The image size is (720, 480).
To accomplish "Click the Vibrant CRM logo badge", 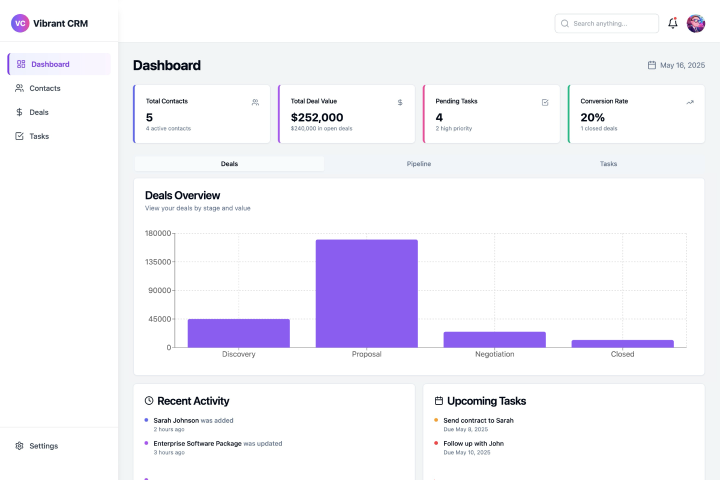I will click(20, 23).
